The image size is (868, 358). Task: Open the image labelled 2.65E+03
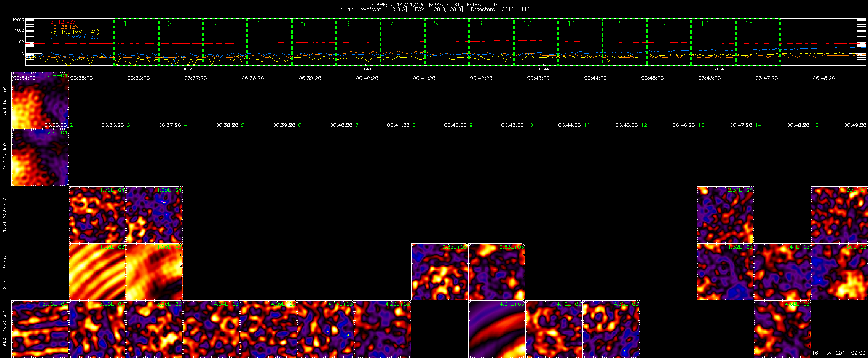coord(440,272)
